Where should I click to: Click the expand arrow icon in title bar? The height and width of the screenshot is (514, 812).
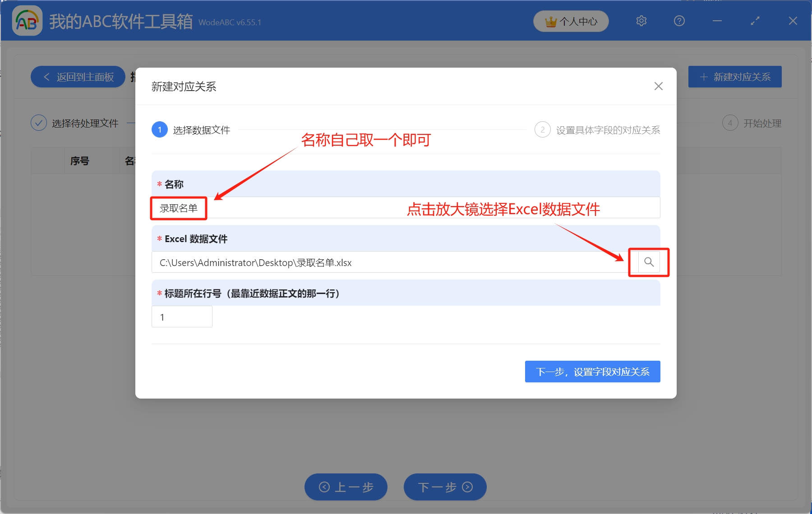pyautogui.click(x=754, y=21)
